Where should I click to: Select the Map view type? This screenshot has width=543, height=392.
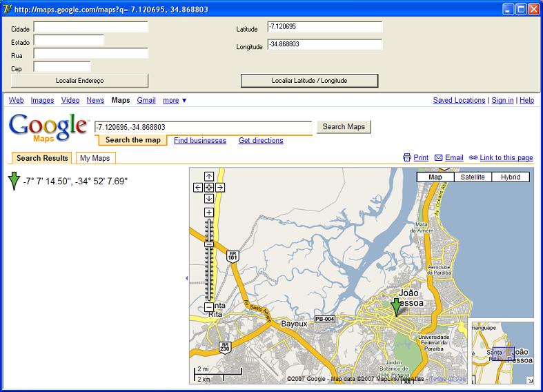pyautogui.click(x=435, y=177)
